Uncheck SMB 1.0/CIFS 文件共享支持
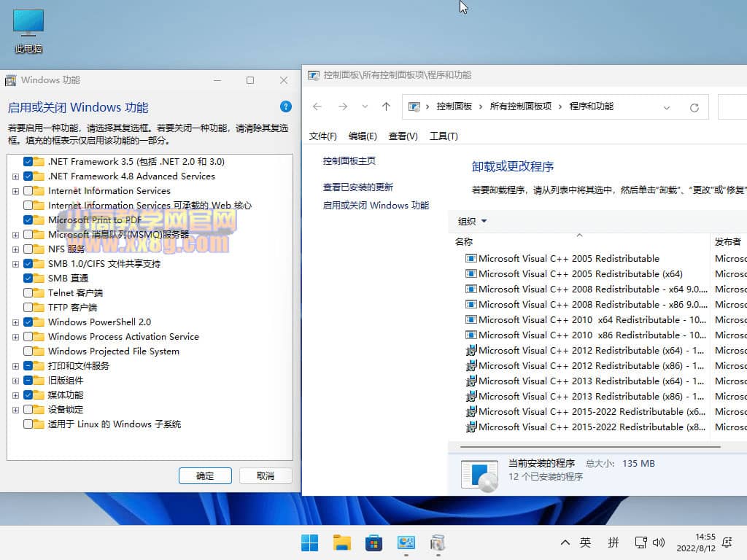 tap(29, 263)
